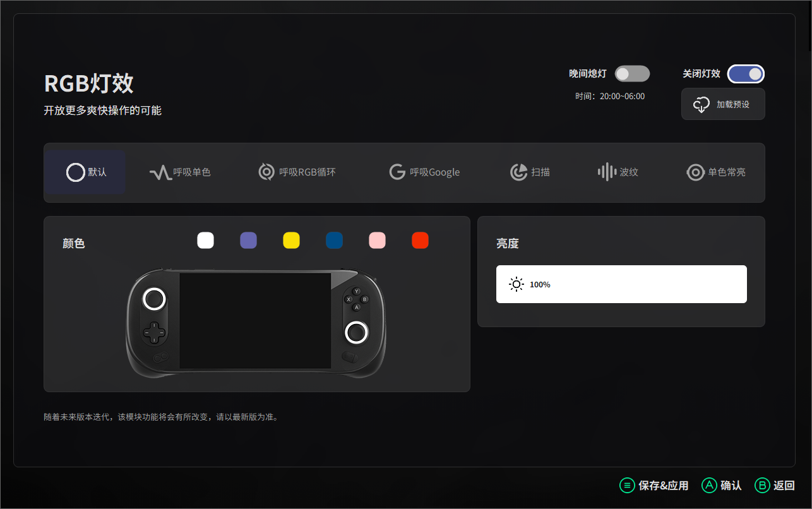This screenshot has height=509, width=812.
Task: Open the 单色常亮 tab label
Action: 727,172
